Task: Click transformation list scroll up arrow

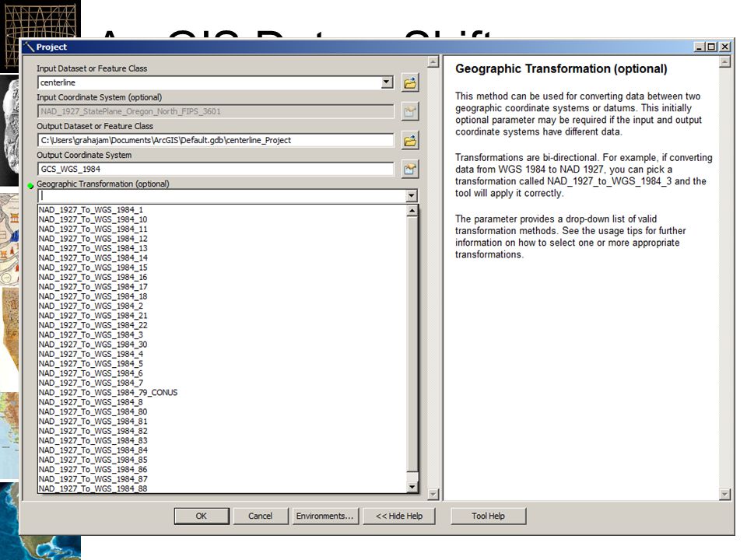Action: [x=412, y=211]
